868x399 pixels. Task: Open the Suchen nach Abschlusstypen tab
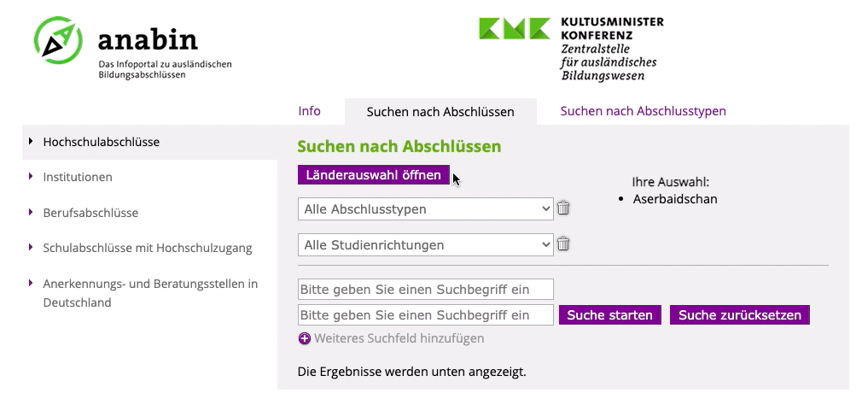[x=643, y=111]
